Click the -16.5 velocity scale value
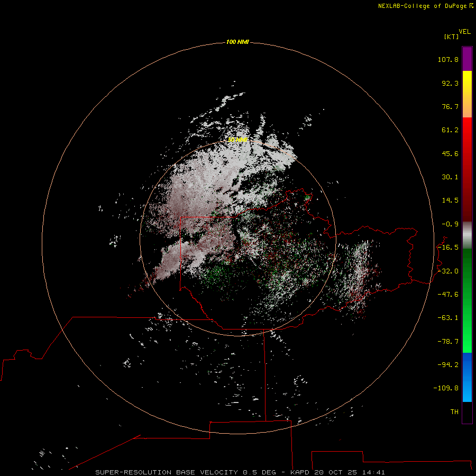The height and width of the screenshot is (476, 476). coord(448,248)
